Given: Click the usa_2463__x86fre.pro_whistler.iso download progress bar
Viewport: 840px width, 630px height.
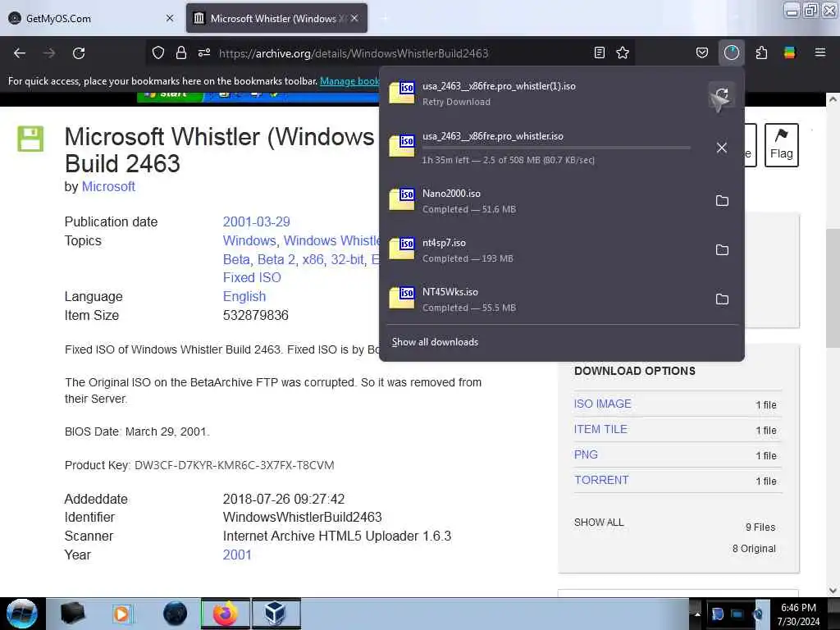Looking at the screenshot, I should 556,148.
